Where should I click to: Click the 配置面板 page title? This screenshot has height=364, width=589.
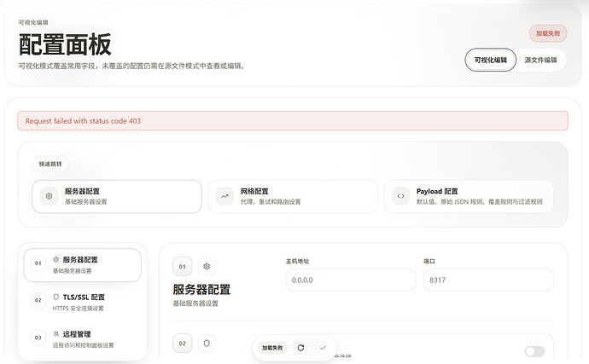66,44
